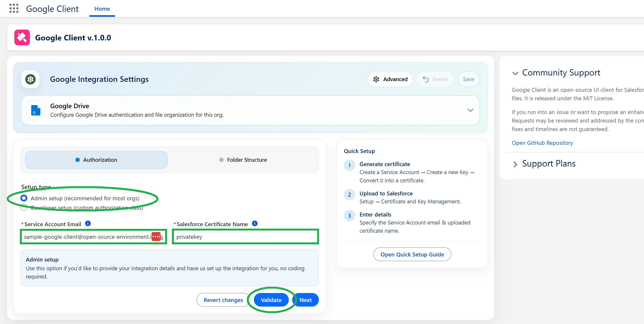Expand the Google Drive section chevron
The image size is (644, 324).
pos(470,110)
